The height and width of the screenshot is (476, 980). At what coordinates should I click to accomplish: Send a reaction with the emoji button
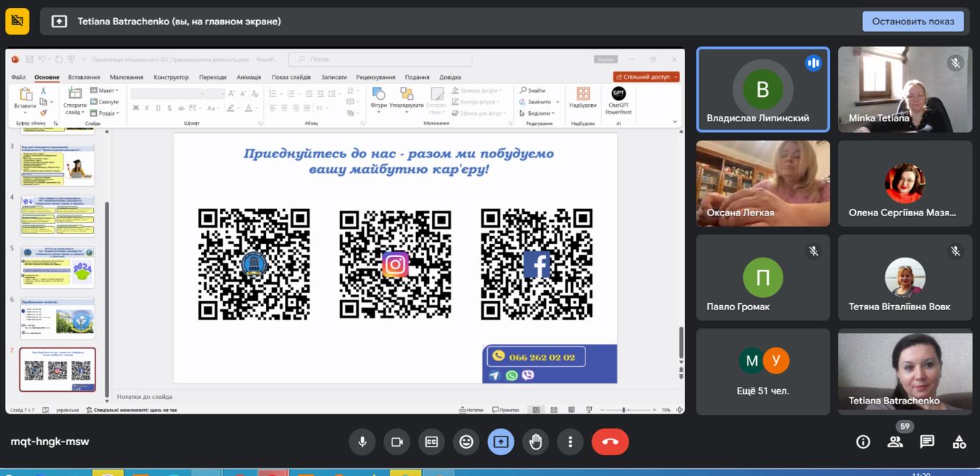(466, 442)
